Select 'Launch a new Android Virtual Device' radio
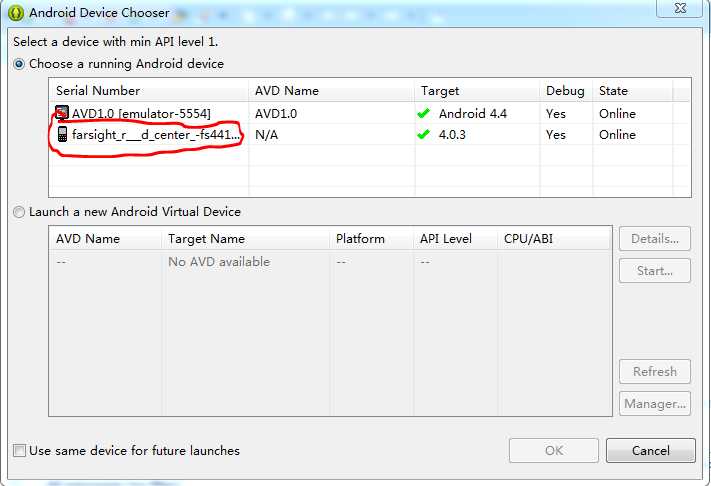 tap(19, 212)
